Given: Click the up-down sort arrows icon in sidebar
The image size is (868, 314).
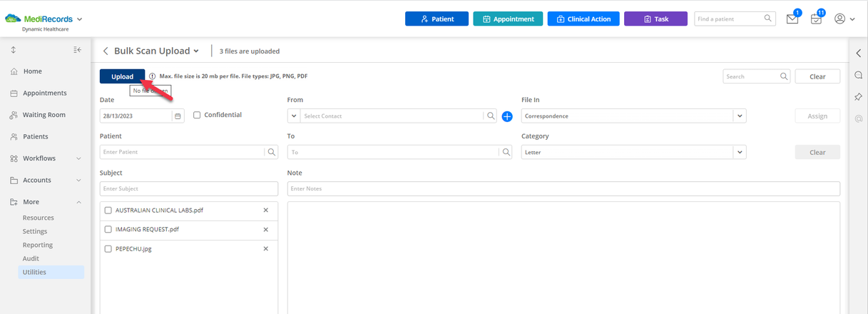Looking at the screenshot, I should pos(14,50).
